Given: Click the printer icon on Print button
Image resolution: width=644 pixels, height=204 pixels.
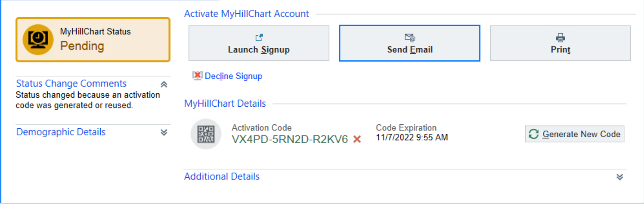Looking at the screenshot, I should 560,38.
